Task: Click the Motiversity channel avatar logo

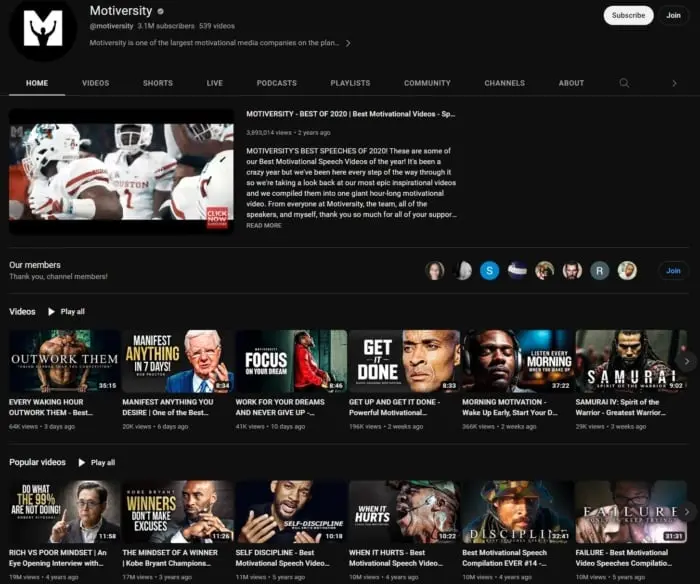Action: click(x=43, y=29)
